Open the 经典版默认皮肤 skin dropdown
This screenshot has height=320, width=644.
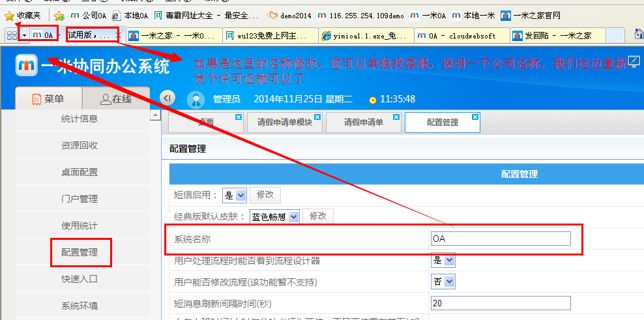pyautogui.click(x=274, y=217)
